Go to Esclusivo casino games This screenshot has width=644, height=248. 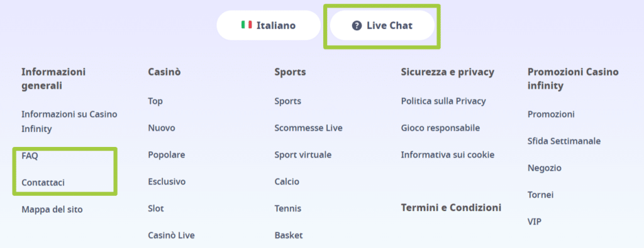167,181
